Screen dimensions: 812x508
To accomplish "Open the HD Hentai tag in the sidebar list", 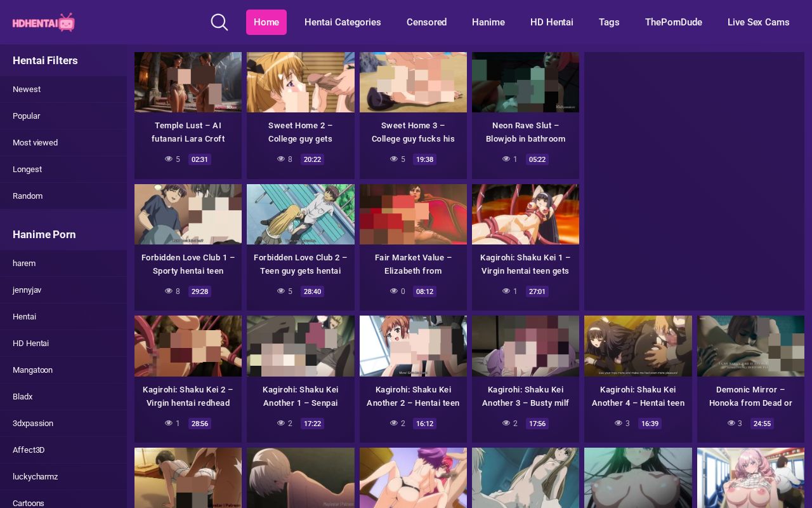I will (x=63, y=344).
